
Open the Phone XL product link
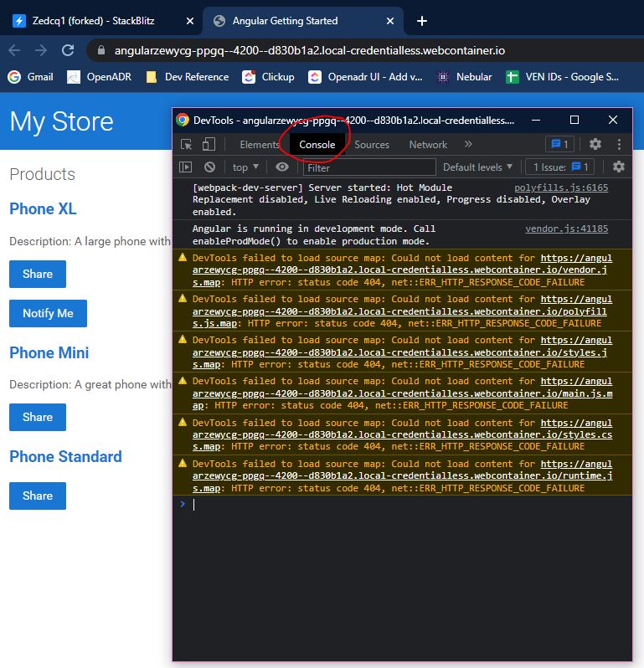43,208
